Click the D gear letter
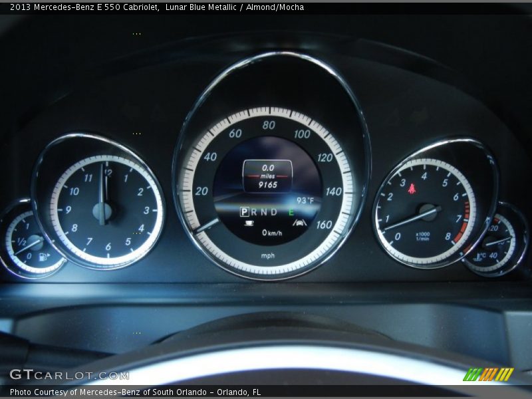The image size is (532, 399). coord(274,212)
